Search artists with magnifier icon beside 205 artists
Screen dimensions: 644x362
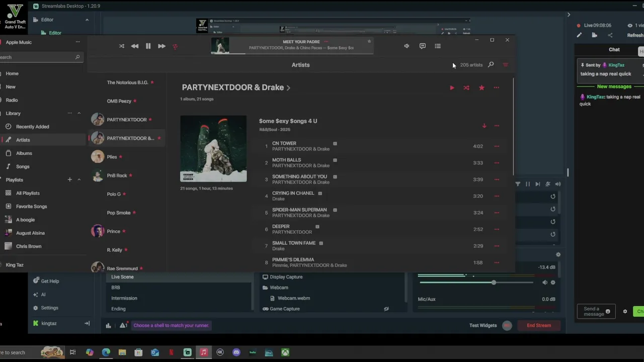pyautogui.click(x=491, y=65)
